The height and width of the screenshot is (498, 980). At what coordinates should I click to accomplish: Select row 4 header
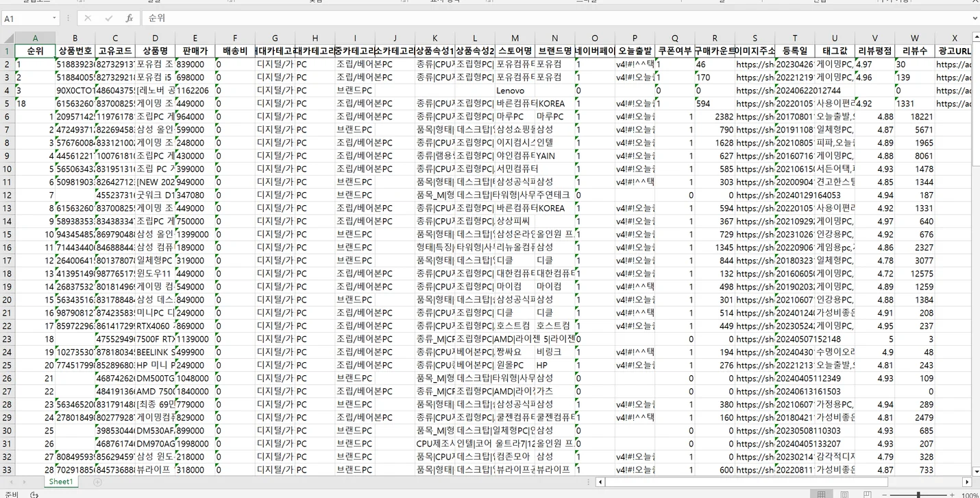[x=7, y=91]
